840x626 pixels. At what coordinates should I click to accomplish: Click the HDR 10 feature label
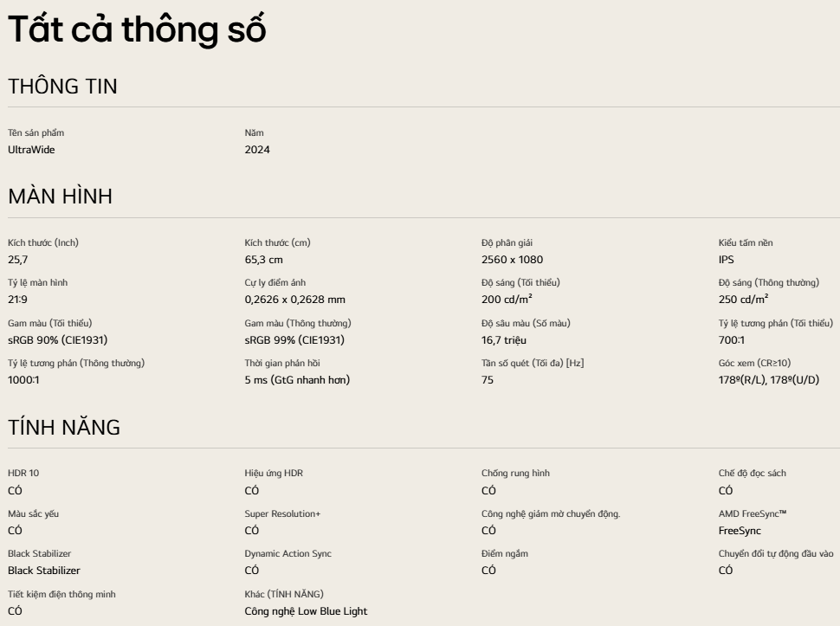coord(23,473)
